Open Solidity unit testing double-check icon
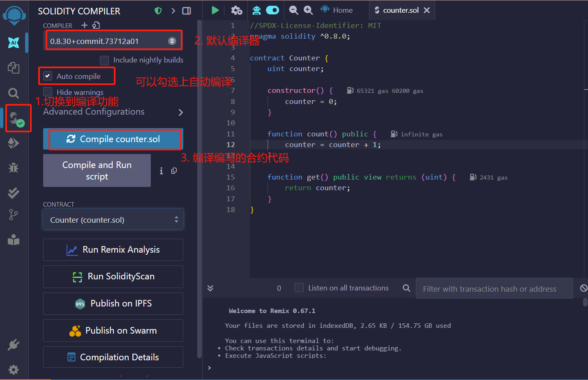 pyautogui.click(x=14, y=193)
